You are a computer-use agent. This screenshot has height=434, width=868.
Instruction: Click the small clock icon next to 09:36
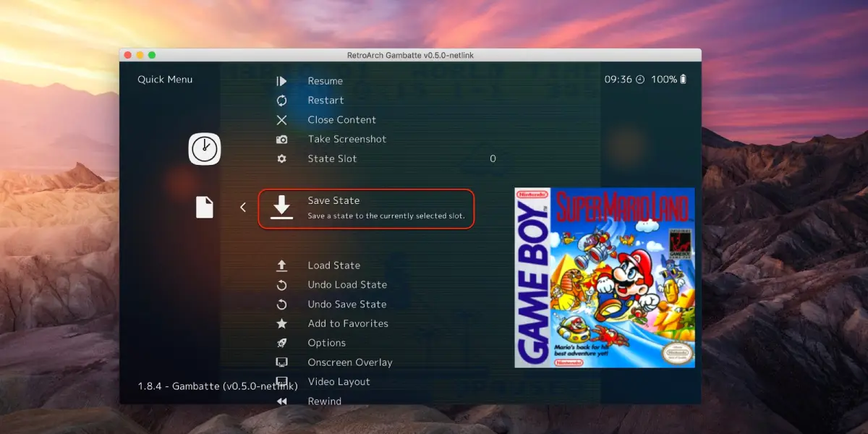(x=639, y=80)
